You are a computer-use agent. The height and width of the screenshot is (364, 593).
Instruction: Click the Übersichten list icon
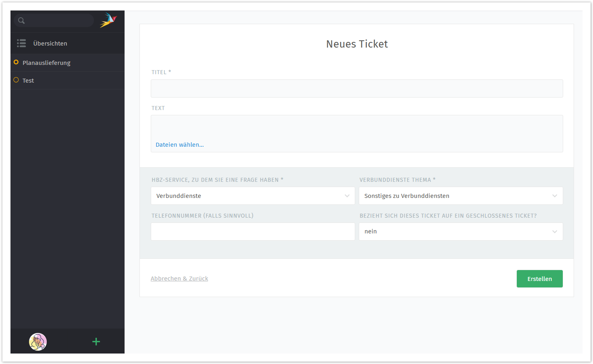coord(21,43)
